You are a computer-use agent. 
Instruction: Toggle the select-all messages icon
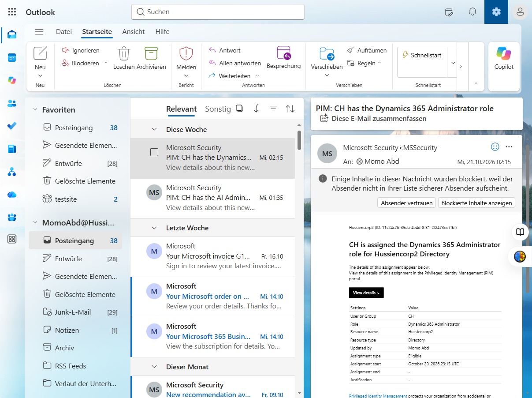(239, 109)
